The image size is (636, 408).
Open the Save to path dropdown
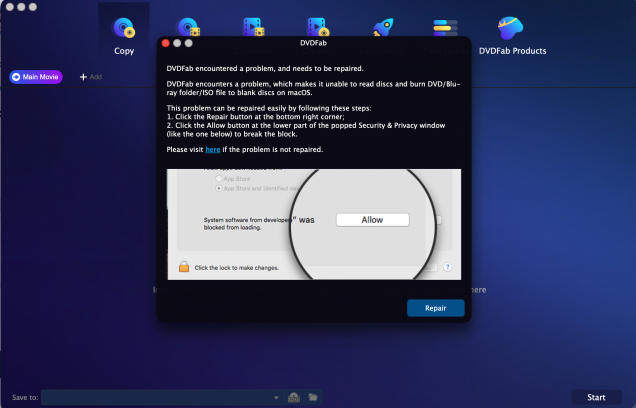point(276,397)
